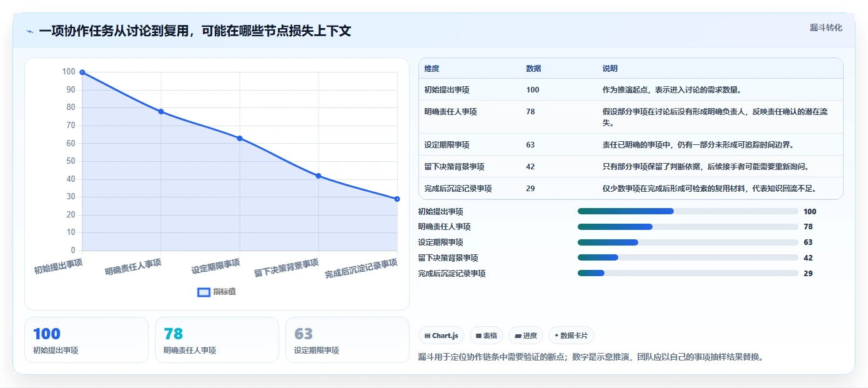
Task: Click the 完成后沉淀记录事项 progress bar
Action: click(688, 273)
